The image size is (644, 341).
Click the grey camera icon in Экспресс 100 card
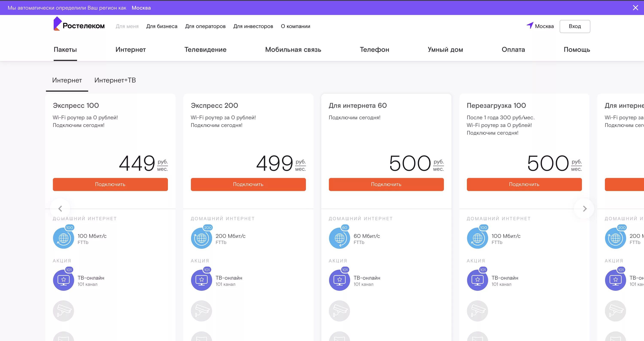pyautogui.click(x=64, y=311)
